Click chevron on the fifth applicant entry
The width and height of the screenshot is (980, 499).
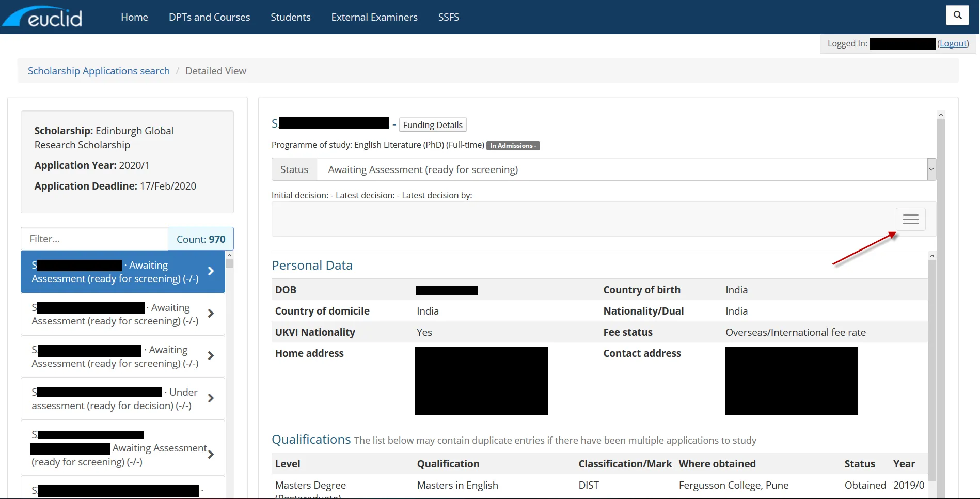click(211, 455)
